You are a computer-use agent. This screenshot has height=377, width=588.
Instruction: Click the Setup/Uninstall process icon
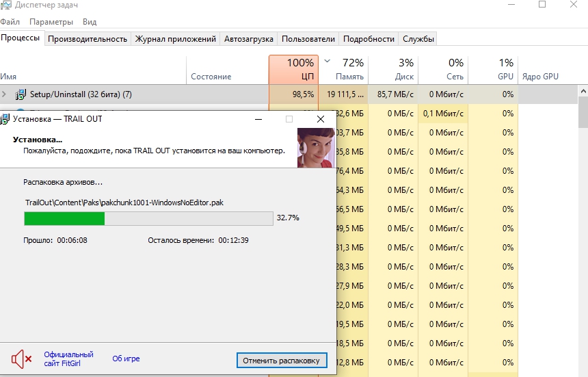point(21,94)
